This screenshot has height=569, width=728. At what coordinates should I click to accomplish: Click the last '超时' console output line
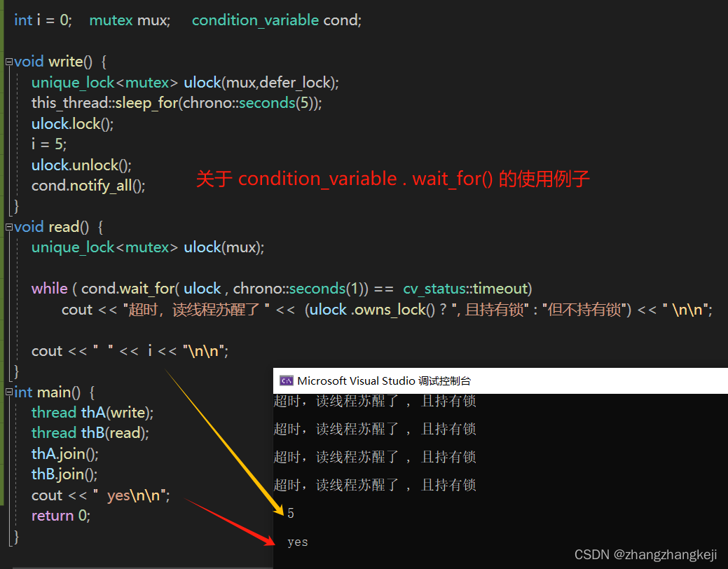click(375, 486)
